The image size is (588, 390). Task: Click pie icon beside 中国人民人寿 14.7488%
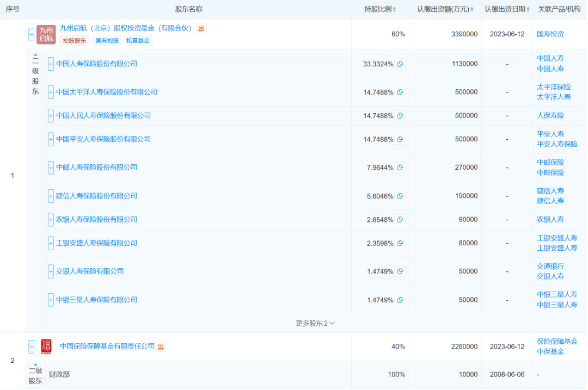(x=400, y=116)
